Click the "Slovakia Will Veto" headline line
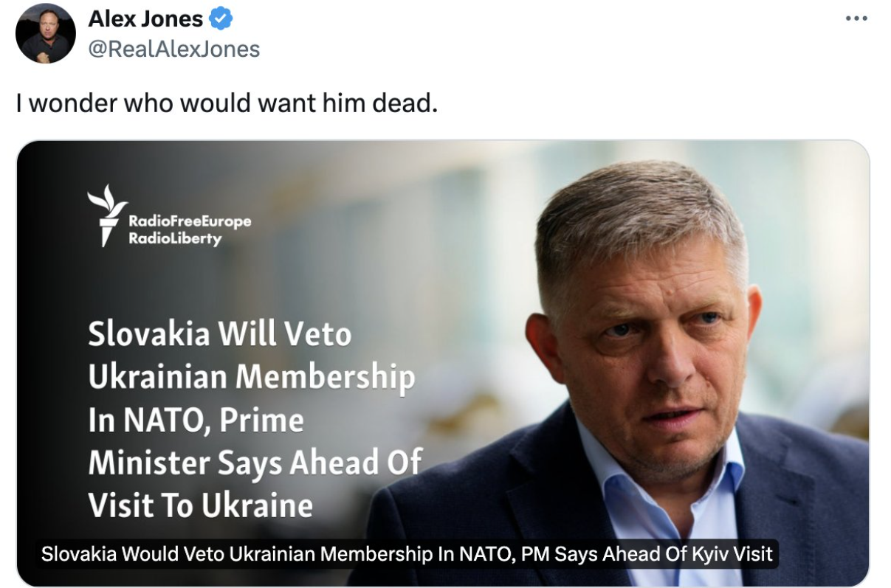 [x=219, y=335]
